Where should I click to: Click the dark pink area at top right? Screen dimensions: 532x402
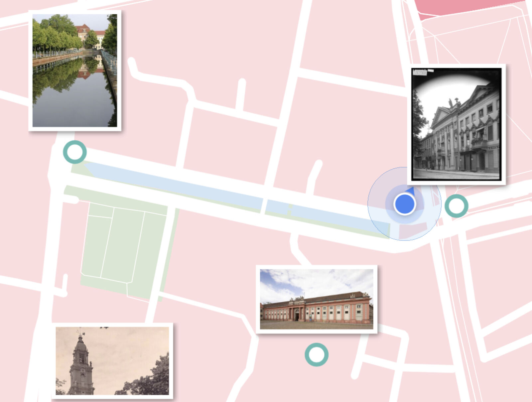[x=465, y=7]
